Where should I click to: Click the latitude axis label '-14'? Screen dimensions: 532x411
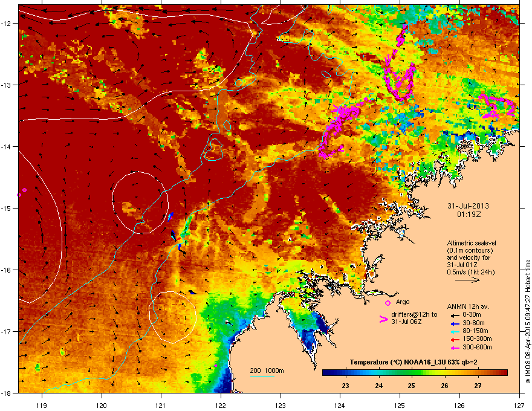pyautogui.click(x=6, y=146)
